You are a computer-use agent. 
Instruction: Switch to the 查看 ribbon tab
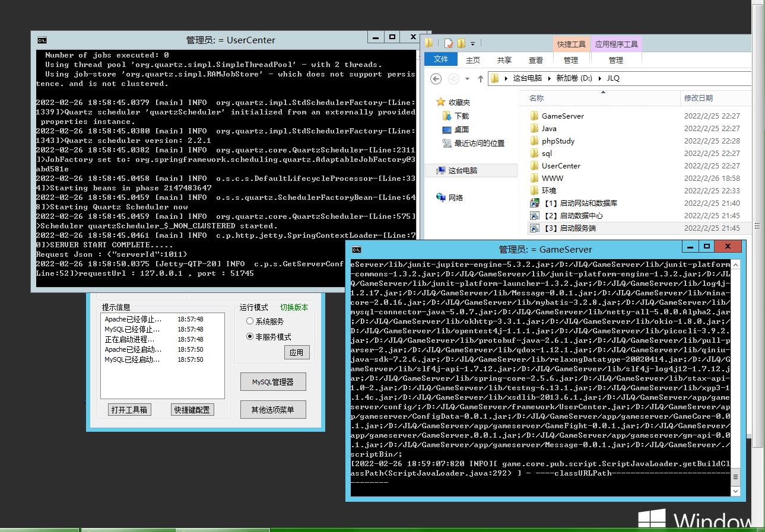pos(536,60)
